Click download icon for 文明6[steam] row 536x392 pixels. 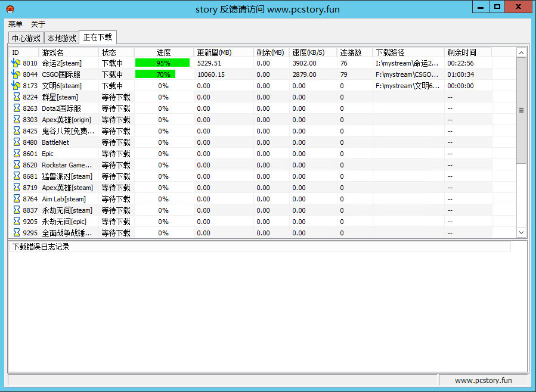pos(16,85)
